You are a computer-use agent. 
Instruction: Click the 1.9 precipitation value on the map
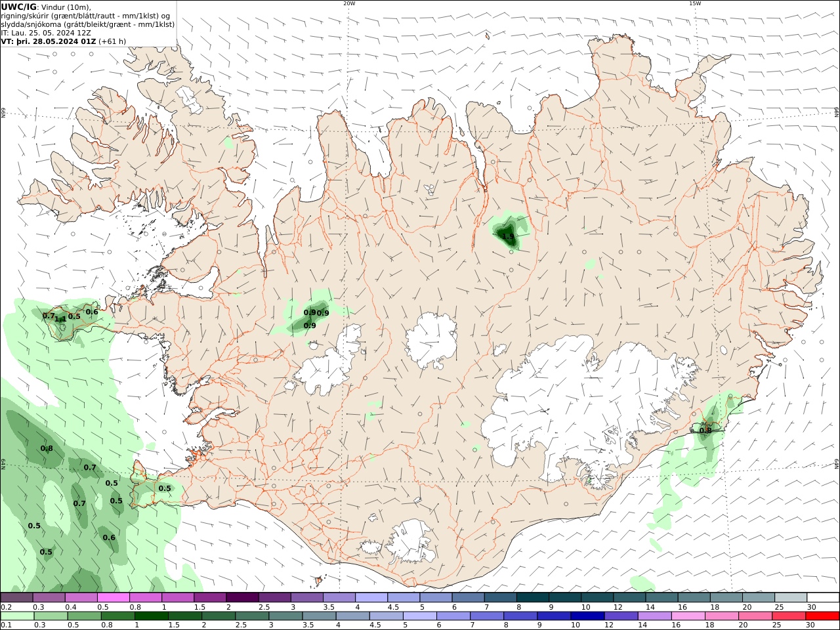click(509, 236)
